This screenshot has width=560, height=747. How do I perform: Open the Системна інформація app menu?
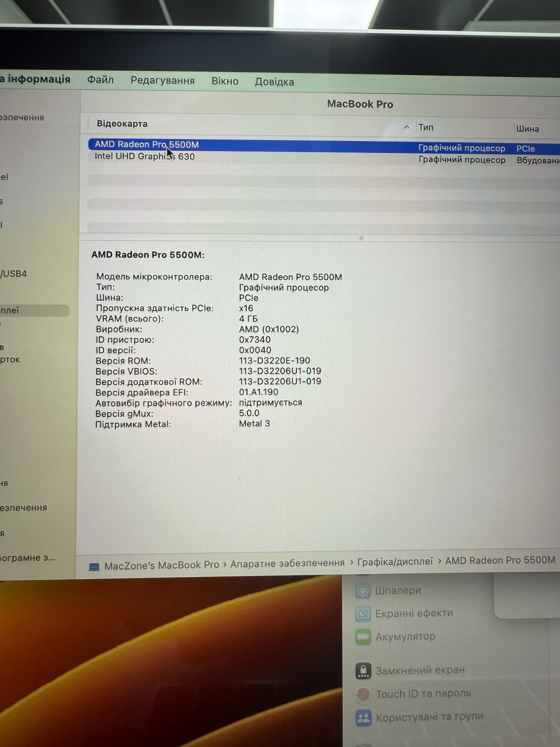click(35, 79)
